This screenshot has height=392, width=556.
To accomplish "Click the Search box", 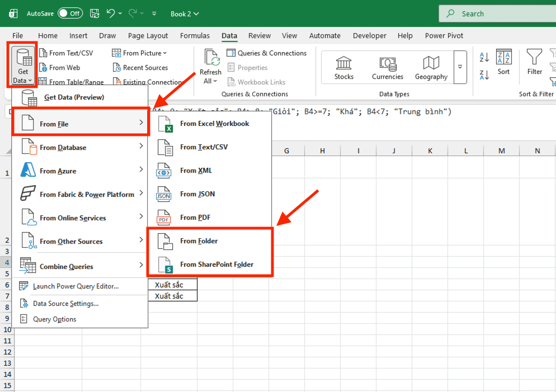I will 497,14.
